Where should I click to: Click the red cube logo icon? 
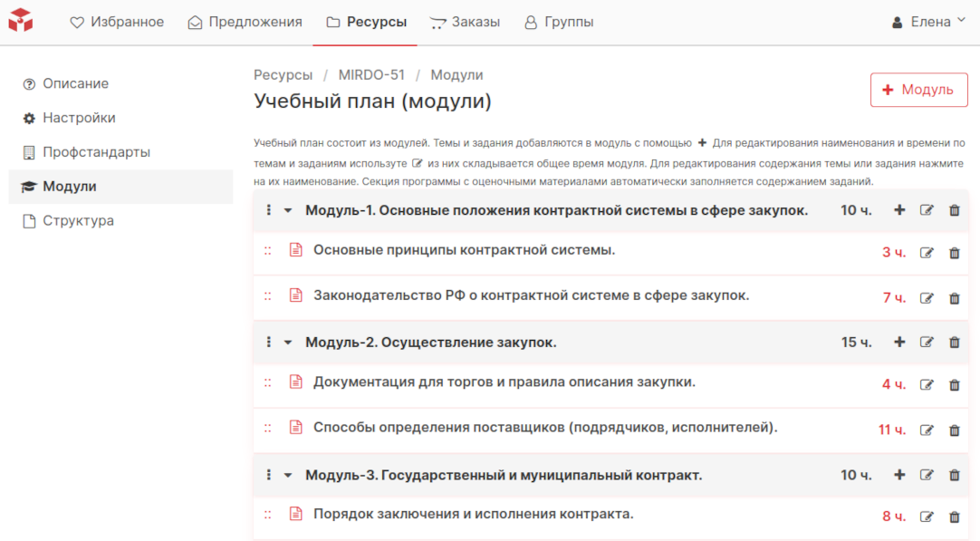(21, 21)
